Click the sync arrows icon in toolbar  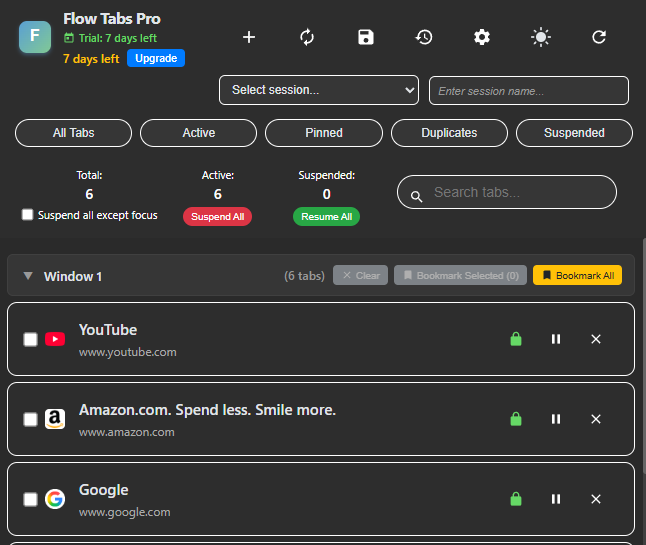click(307, 37)
